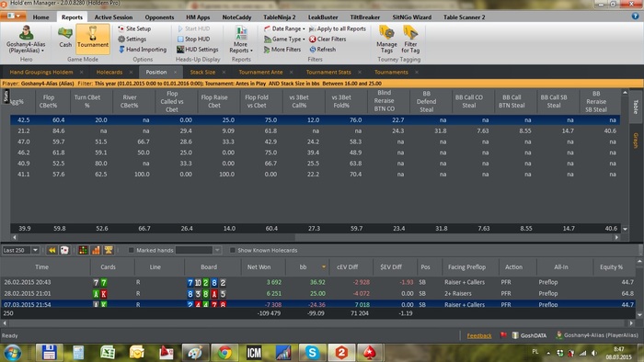The image size is (644, 362).
Task: Open LeakBuster tab
Action: pos(323,17)
